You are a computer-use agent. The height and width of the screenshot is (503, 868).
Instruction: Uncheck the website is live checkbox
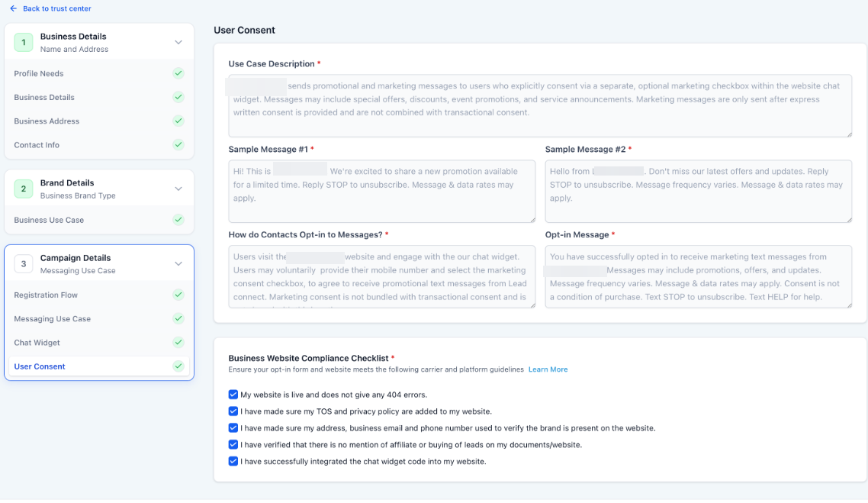pyautogui.click(x=233, y=395)
